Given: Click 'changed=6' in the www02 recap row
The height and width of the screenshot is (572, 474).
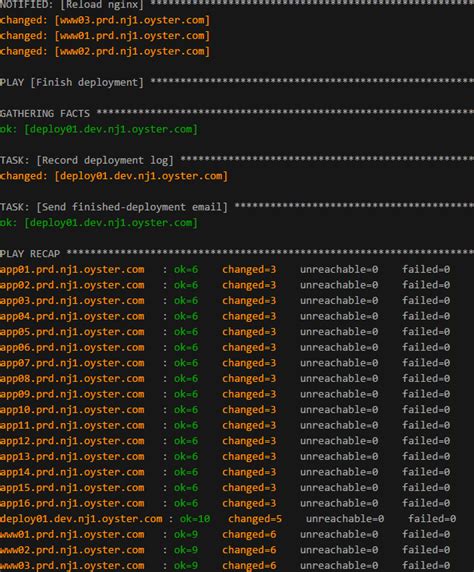Looking at the screenshot, I should 249,550.
